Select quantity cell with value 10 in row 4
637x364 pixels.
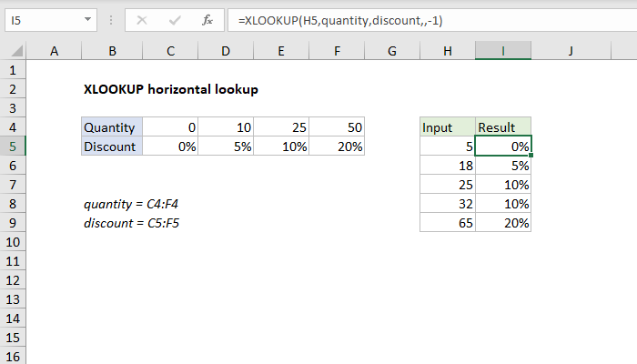tap(226, 127)
